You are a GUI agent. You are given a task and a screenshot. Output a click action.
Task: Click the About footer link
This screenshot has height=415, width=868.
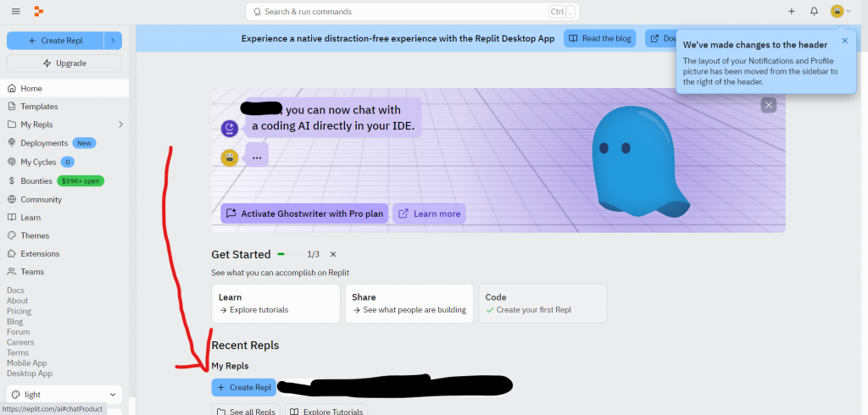tap(17, 301)
